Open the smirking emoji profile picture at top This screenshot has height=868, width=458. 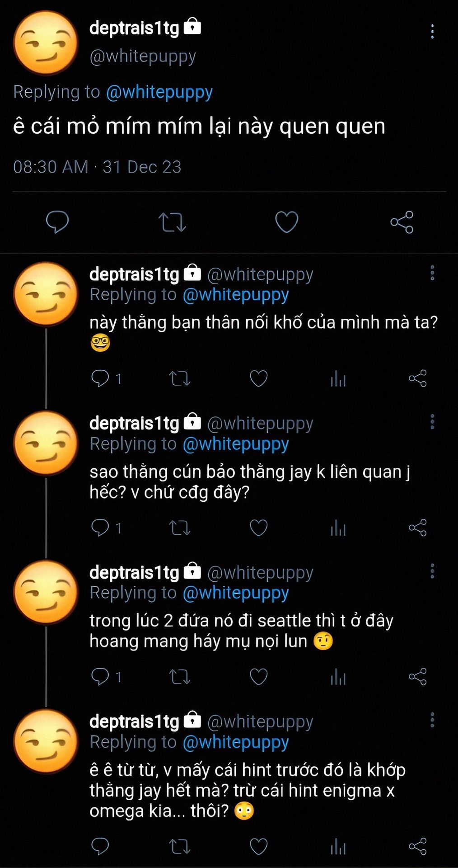pos(46,42)
